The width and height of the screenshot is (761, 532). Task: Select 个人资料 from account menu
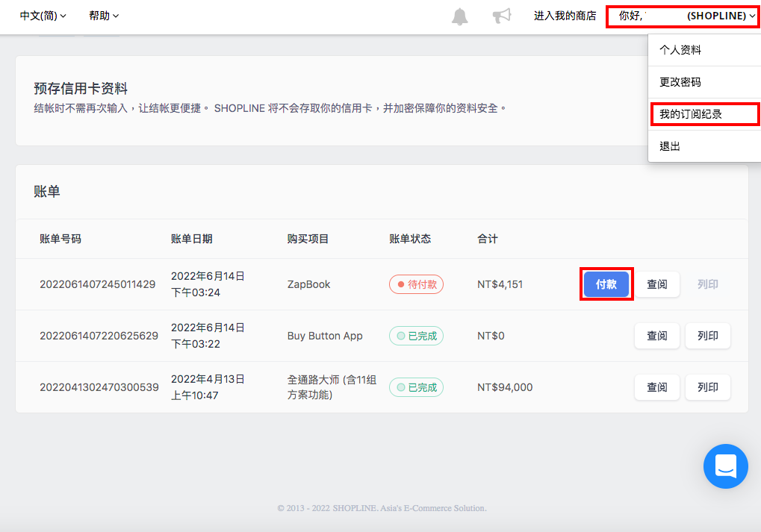click(x=705, y=50)
